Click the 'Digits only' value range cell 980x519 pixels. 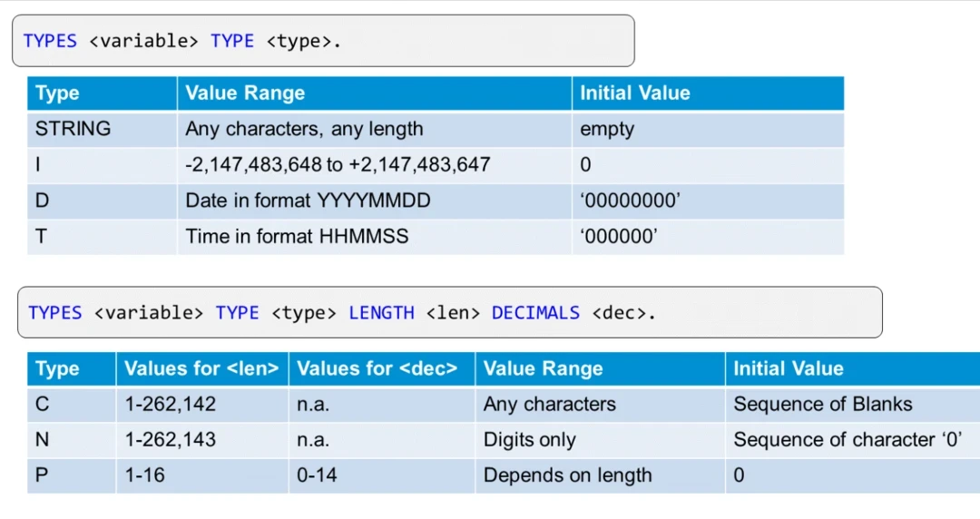pos(529,440)
